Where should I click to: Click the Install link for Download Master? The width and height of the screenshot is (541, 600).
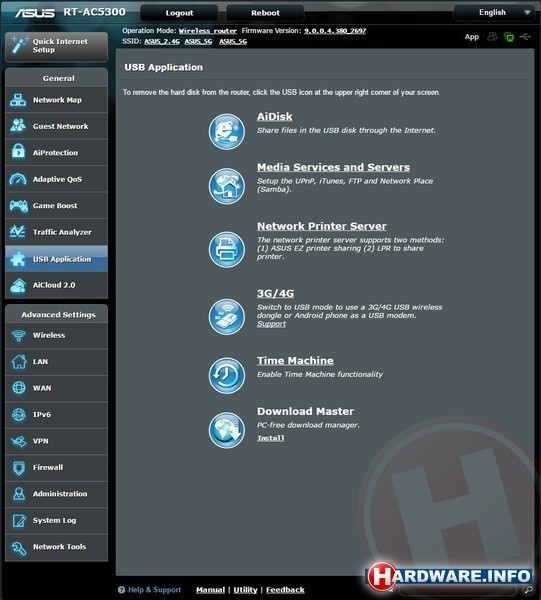[x=270, y=438]
